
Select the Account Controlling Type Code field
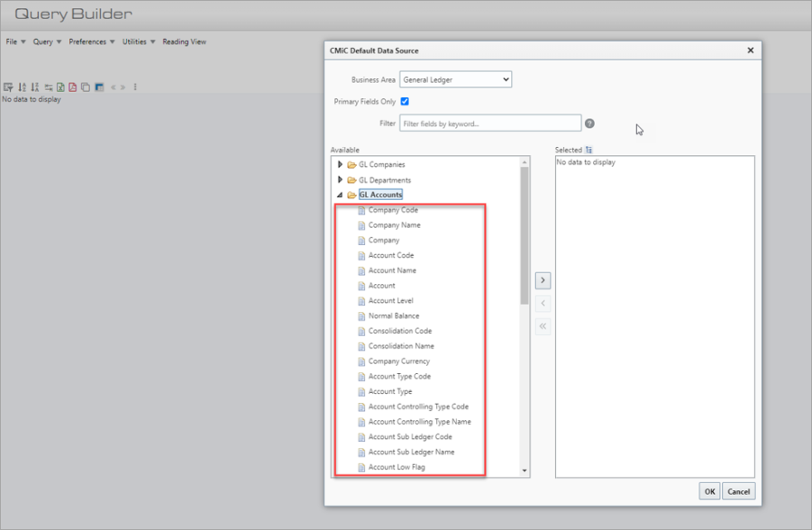[418, 407]
